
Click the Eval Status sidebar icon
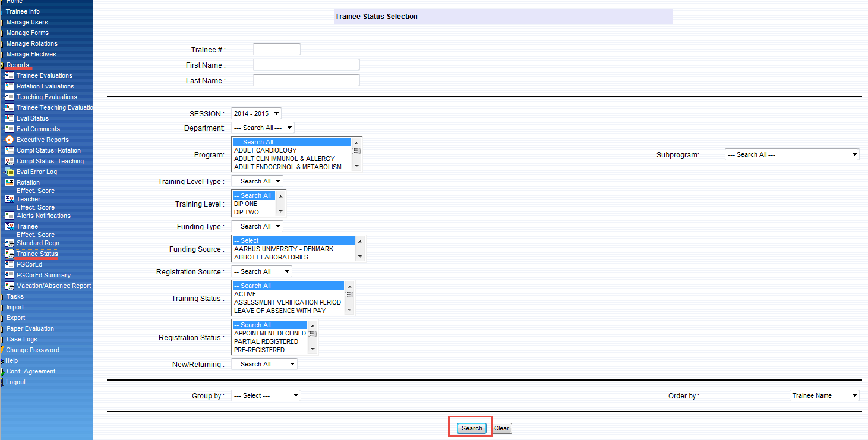[10, 118]
